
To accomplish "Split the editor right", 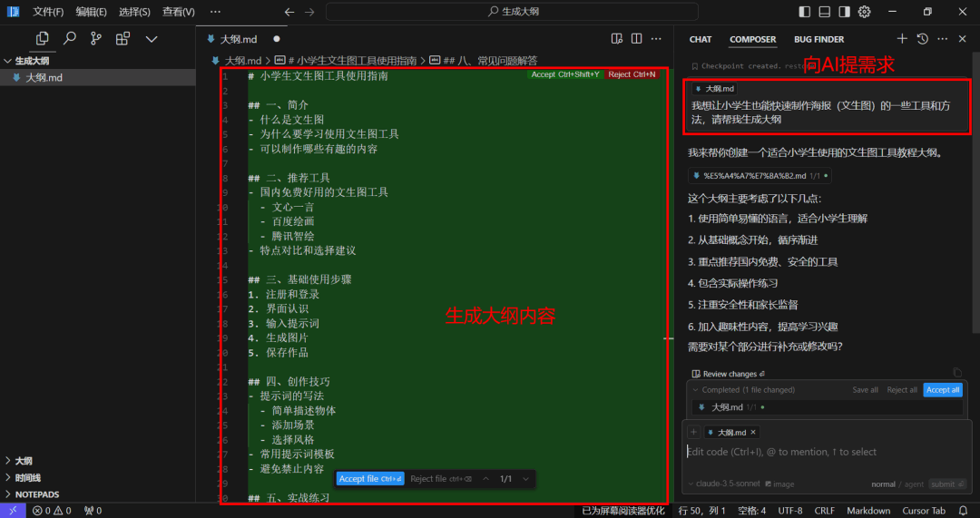I will tap(636, 39).
